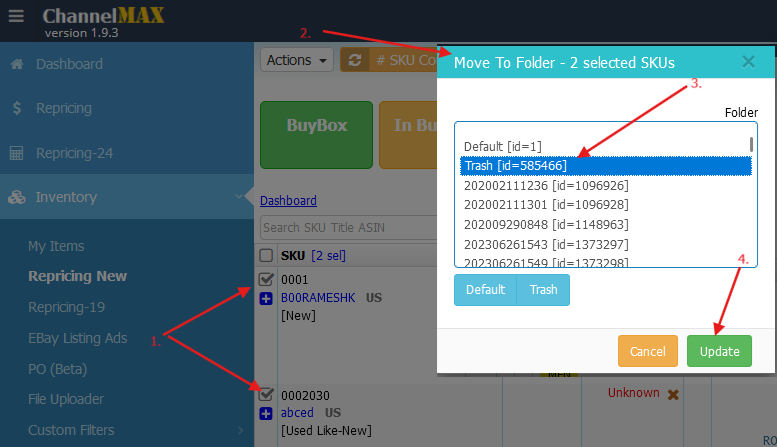Click the refresh icon button in toolbar
This screenshot has width=777, height=447.
coord(354,60)
